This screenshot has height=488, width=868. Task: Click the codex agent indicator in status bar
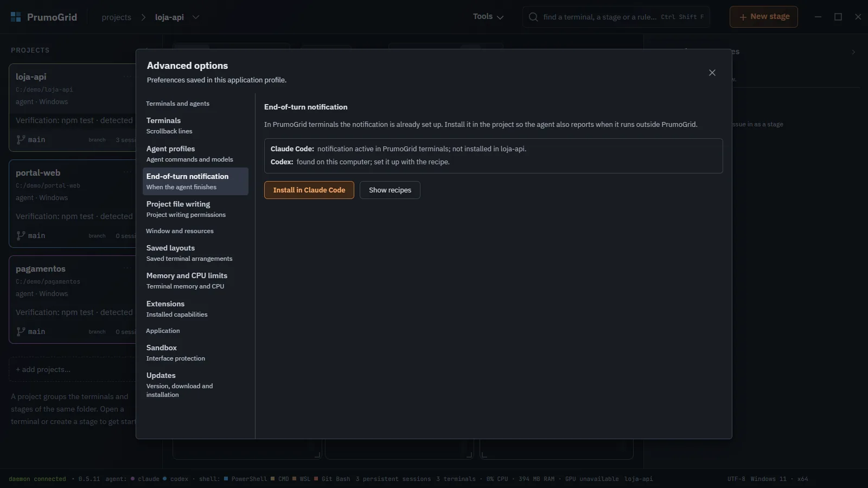(175, 479)
